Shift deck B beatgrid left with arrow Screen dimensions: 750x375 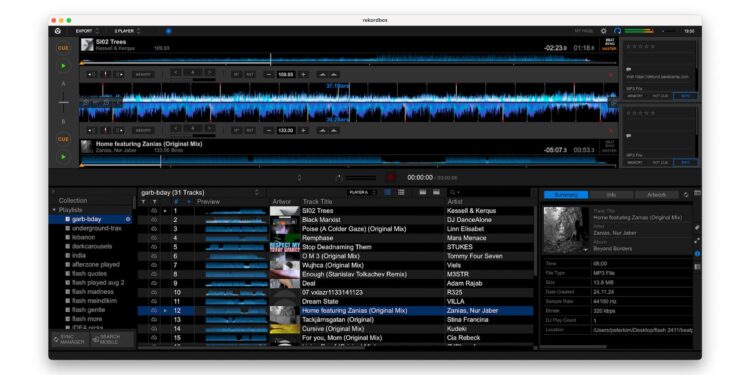pos(176,128)
